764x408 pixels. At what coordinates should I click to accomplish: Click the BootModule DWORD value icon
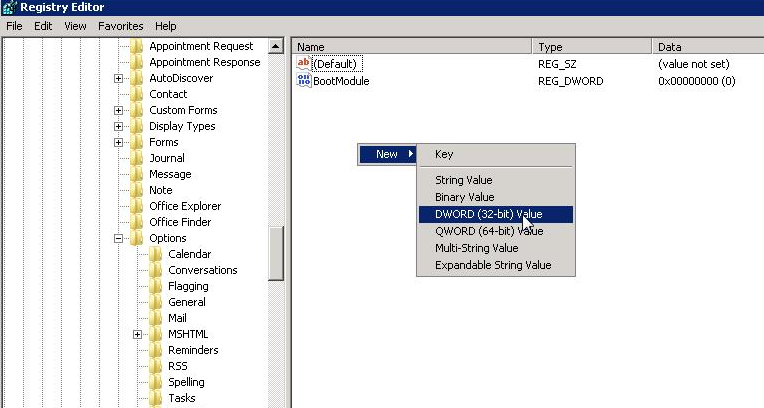tap(304, 80)
